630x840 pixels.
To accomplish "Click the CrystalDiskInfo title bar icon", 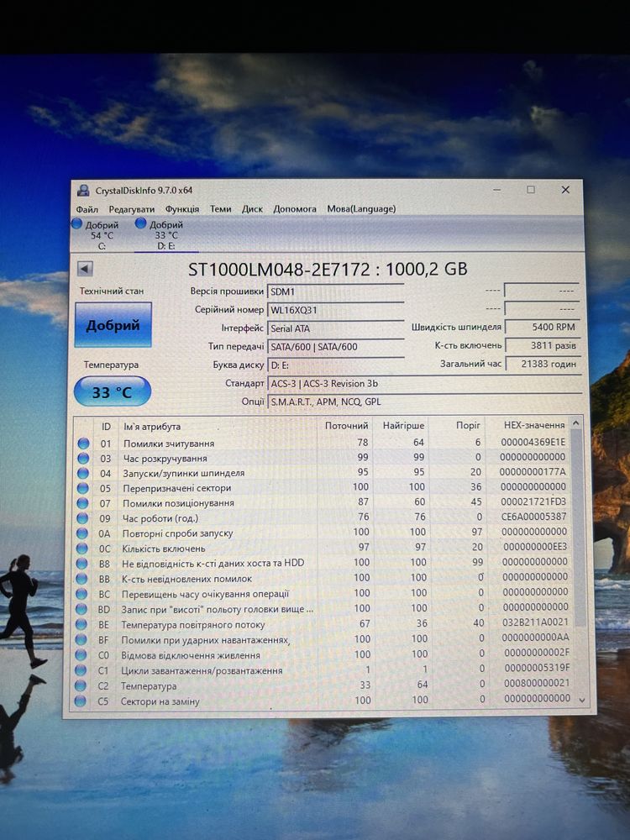I will 83,190.
